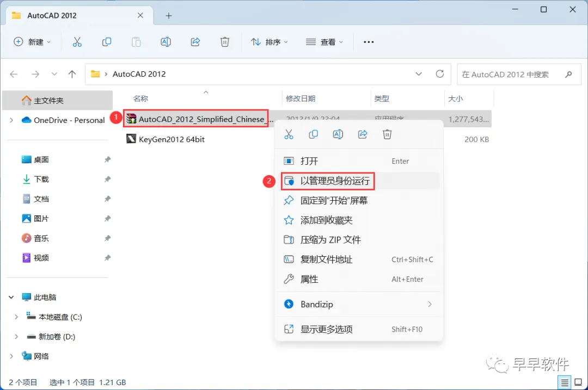Open recent locations dropdown chevron
Screen dimensions: 588x390
coord(54,74)
